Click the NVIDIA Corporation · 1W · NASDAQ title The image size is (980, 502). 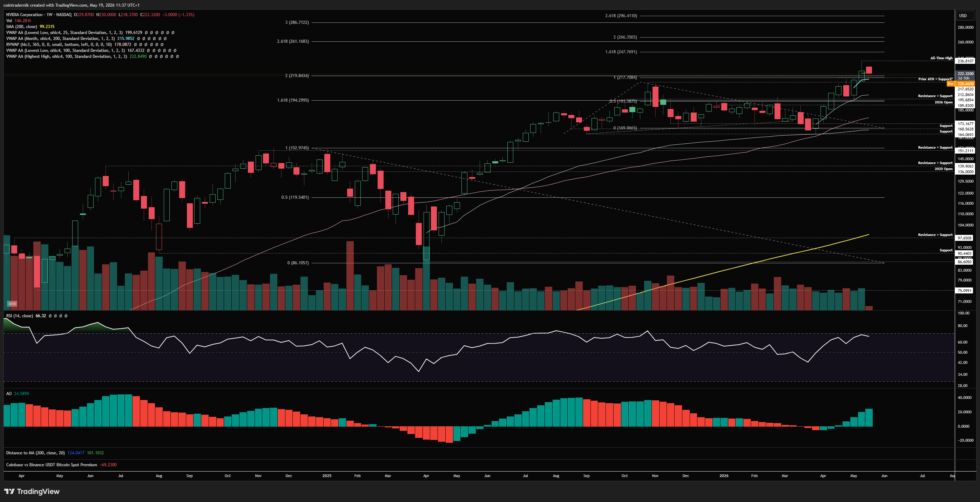pos(39,14)
